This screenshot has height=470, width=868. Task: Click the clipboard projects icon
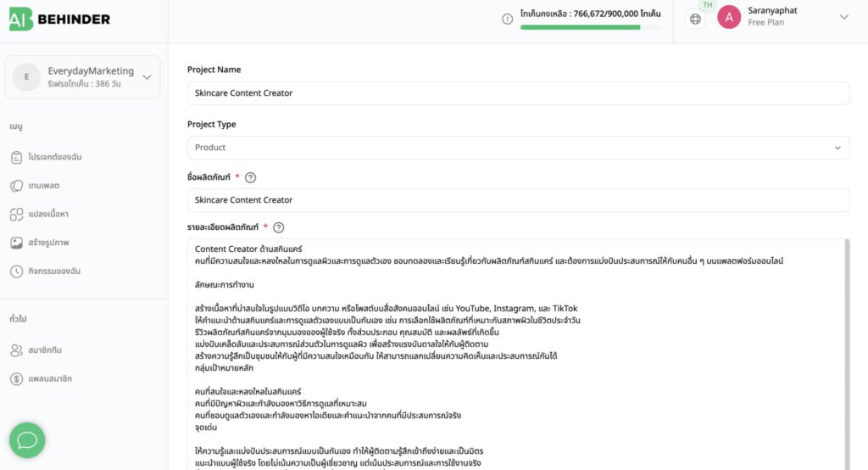tap(17, 158)
